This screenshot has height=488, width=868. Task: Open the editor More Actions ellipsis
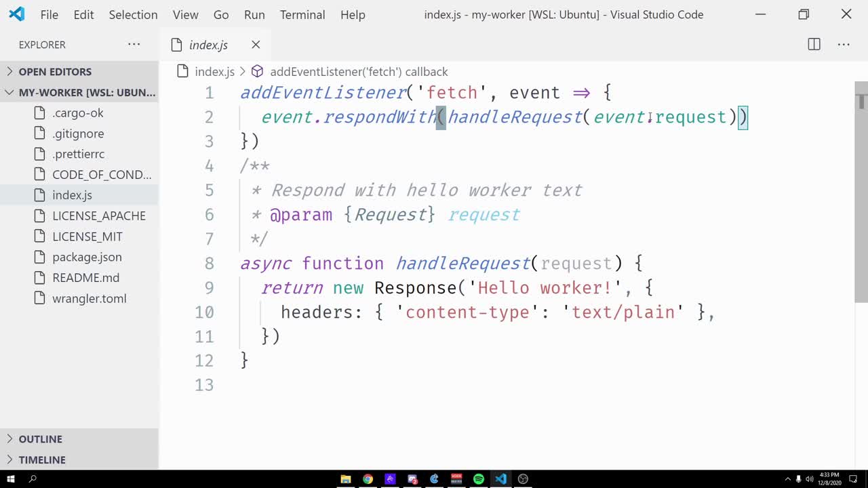(x=844, y=45)
